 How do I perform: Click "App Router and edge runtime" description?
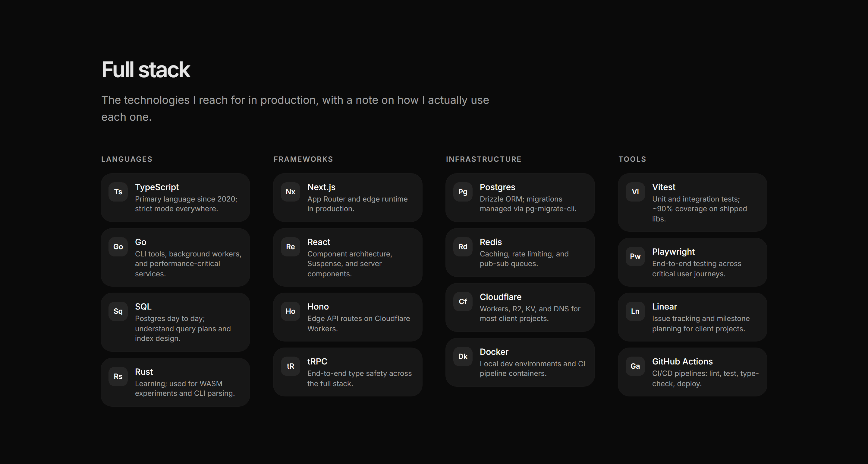[357, 204]
